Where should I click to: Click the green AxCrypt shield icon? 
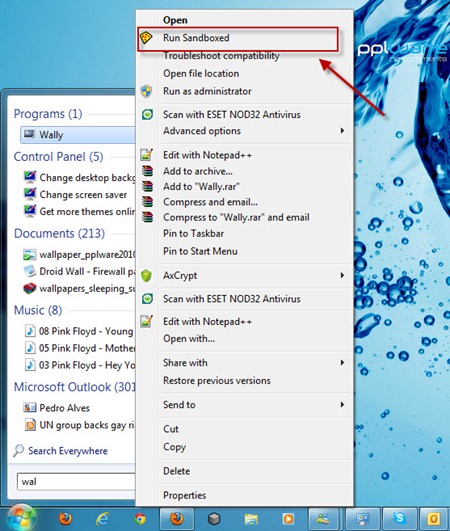pos(146,275)
